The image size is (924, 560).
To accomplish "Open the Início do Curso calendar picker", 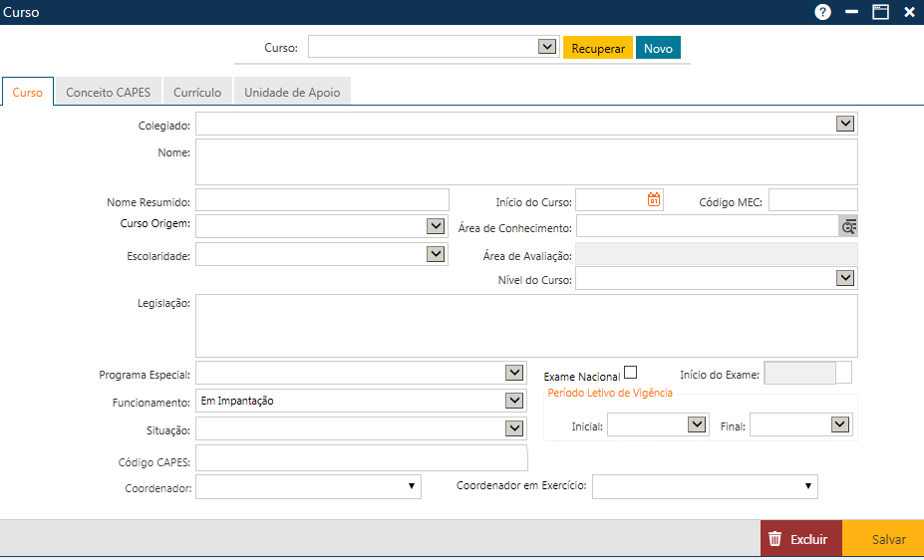I will [x=654, y=199].
